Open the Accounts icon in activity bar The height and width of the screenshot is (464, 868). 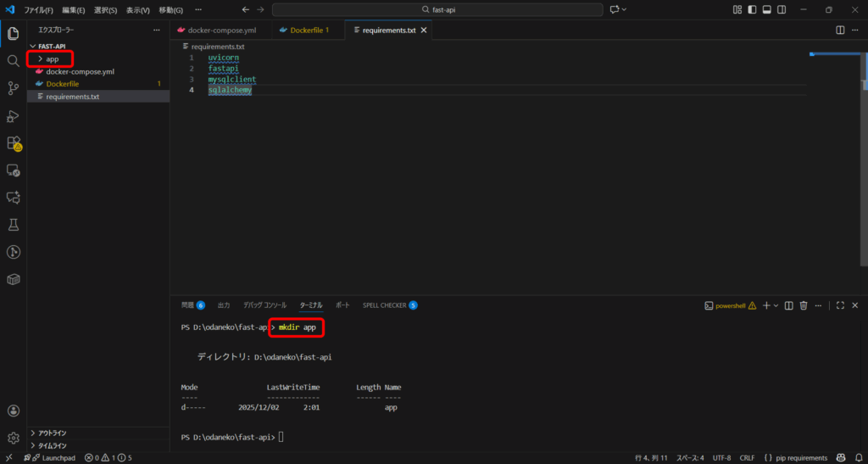coord(13,411)
